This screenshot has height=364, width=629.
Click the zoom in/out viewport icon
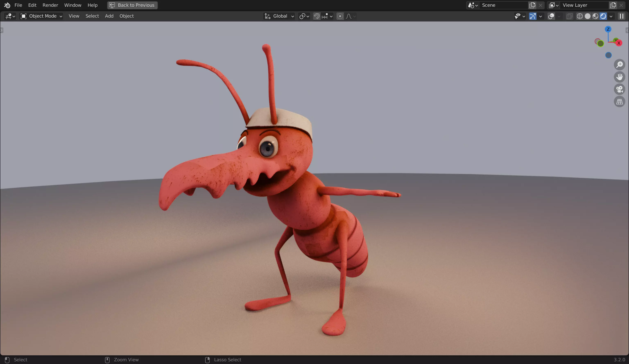pyautogui.click(x=619, y=65)
